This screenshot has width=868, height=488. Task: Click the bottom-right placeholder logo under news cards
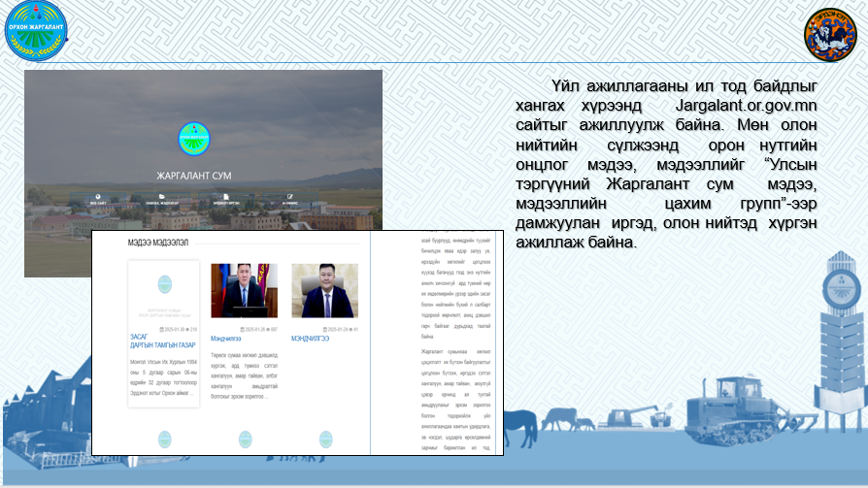click(324, 439)
